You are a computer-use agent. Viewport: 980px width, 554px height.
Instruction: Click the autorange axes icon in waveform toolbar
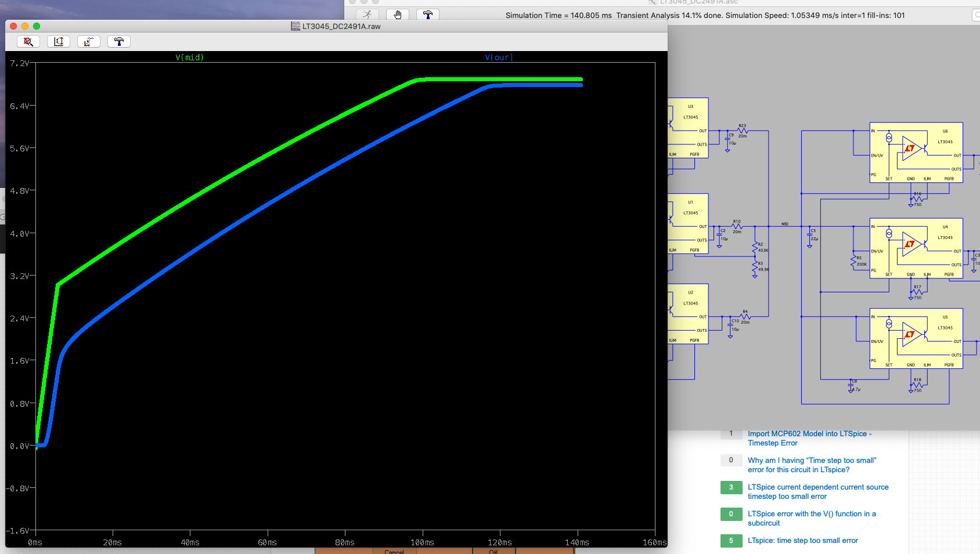(x=59, y=41)
